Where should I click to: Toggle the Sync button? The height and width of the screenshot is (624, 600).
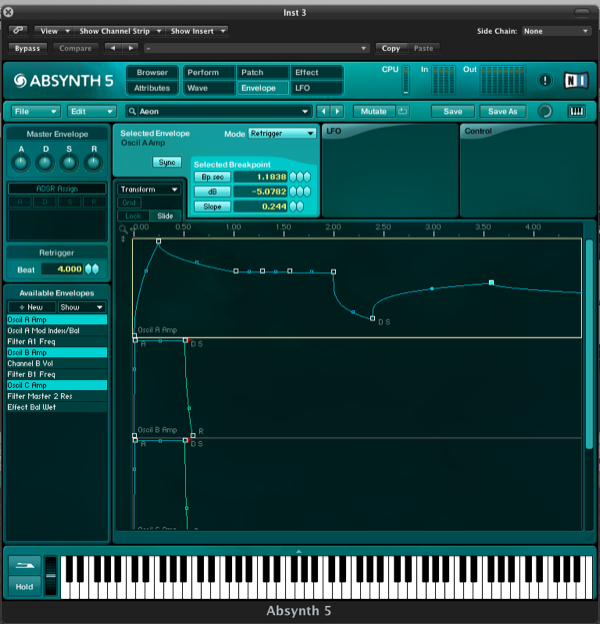click(x=167, y=162)
